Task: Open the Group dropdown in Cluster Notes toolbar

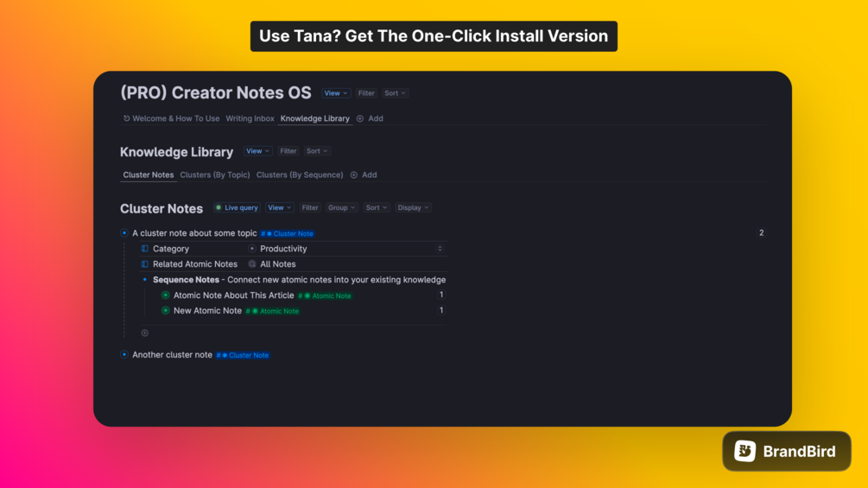Action: 341,207
